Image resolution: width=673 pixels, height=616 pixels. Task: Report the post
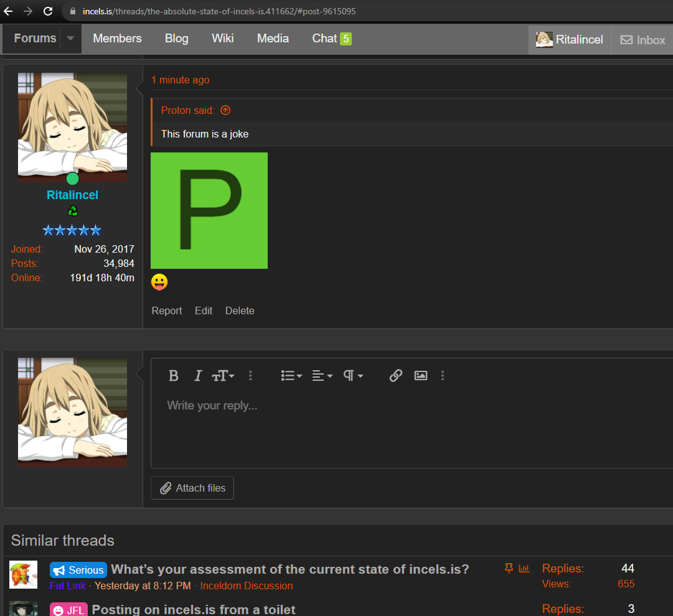click(x=166, y=310)
